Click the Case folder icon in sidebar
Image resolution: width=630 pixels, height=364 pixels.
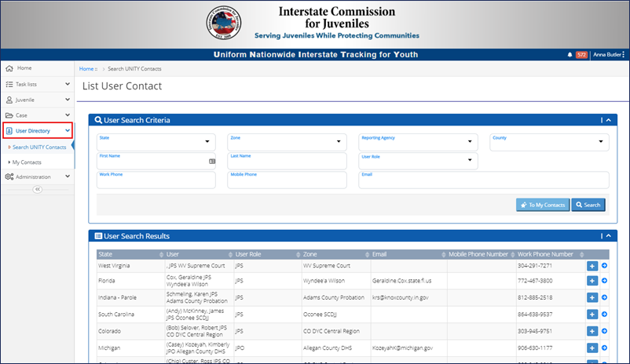coord(9,115)
